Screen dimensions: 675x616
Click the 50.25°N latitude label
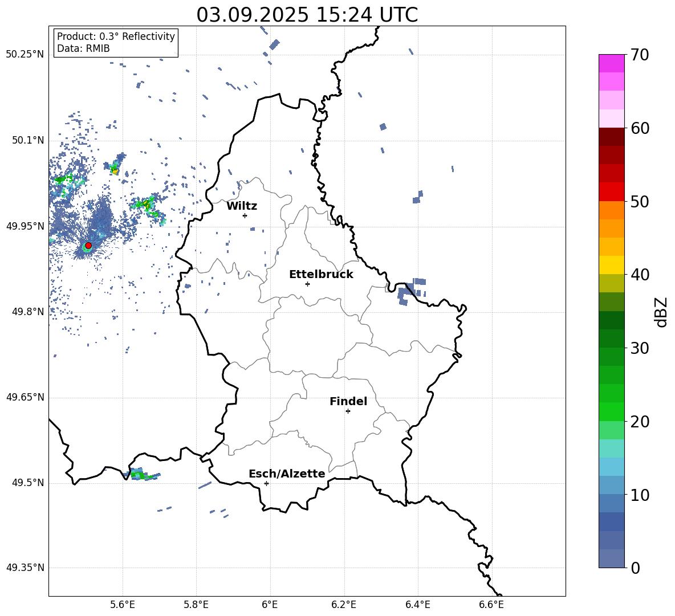point(25,55)
